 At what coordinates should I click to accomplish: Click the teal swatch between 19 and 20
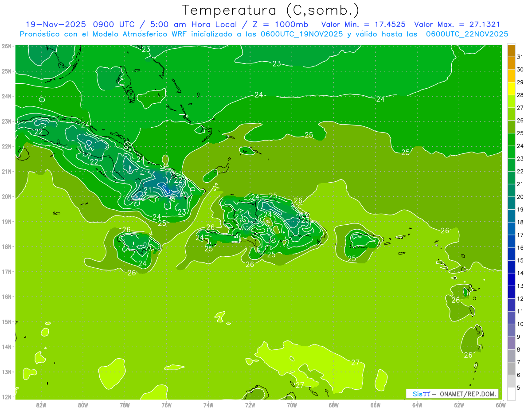[x=512, y=203]
